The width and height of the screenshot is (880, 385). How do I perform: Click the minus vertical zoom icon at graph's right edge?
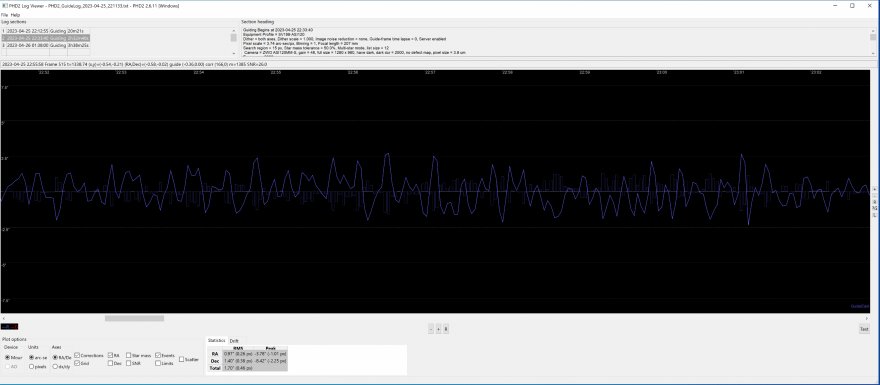pyautogui.click(x=874, y=196)
